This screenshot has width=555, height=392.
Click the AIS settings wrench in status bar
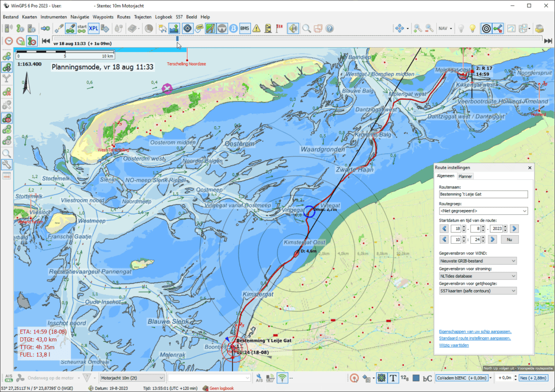tap(259, 378)
